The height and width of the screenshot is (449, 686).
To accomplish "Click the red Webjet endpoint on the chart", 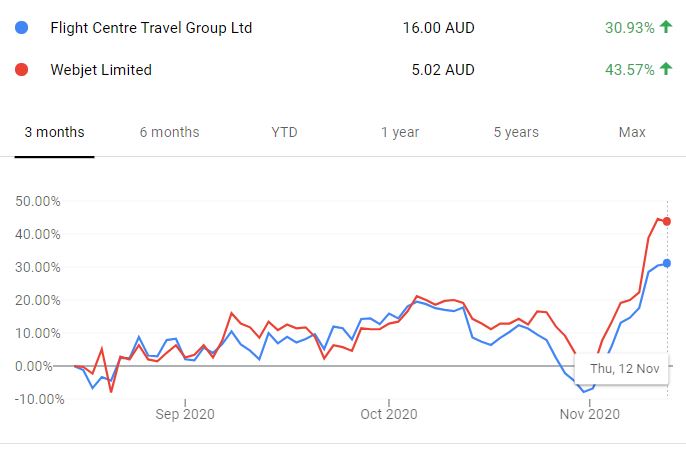I will point(667,221).
